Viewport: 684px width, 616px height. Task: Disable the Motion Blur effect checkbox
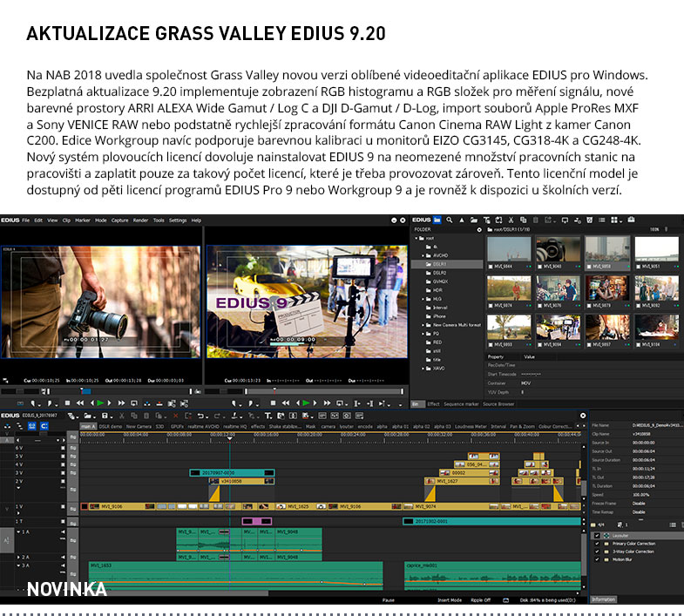tap(597, 559)
